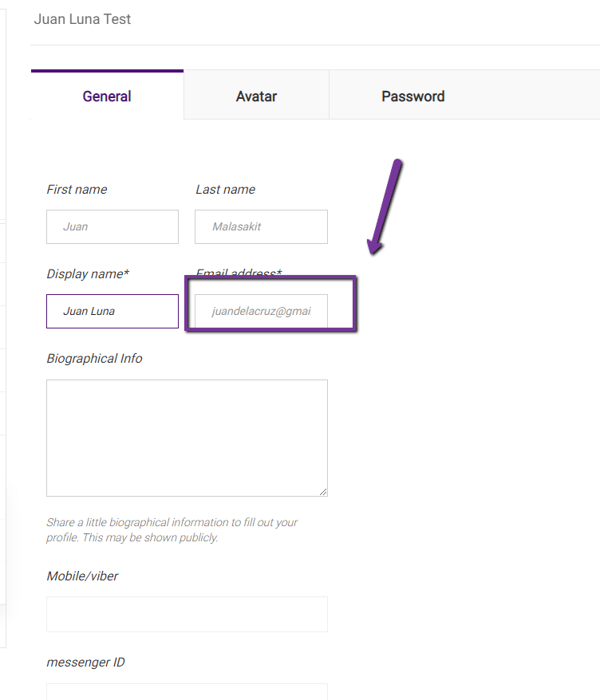The width and height of the screenshot is (600, 700).
Task: Click the First name label
Action: click(77, 190)
